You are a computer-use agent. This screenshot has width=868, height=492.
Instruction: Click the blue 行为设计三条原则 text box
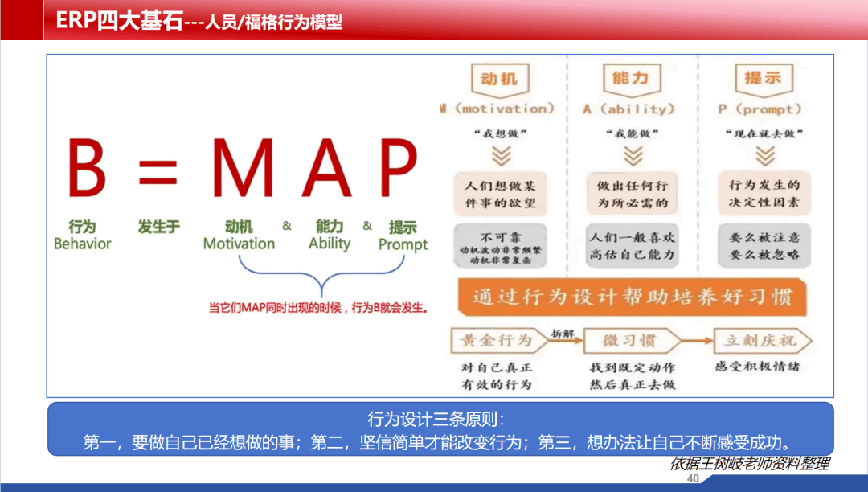click(440, 430)
